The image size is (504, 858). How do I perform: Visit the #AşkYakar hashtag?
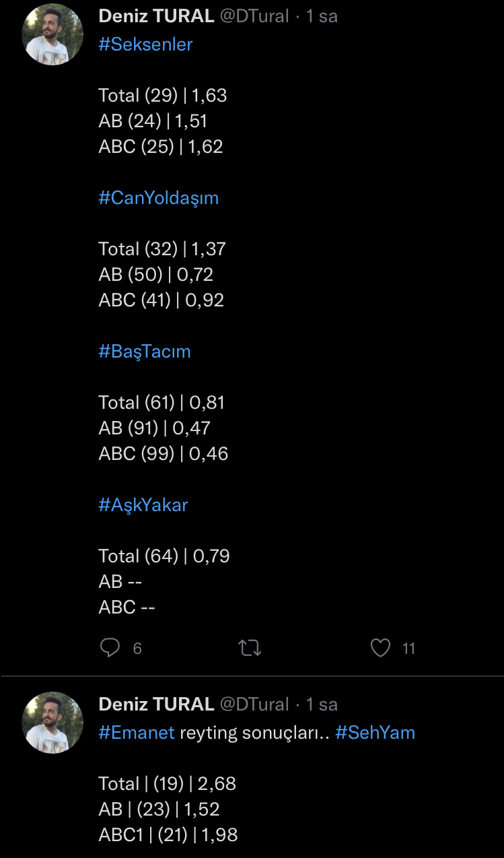click(x=143, y=505)
